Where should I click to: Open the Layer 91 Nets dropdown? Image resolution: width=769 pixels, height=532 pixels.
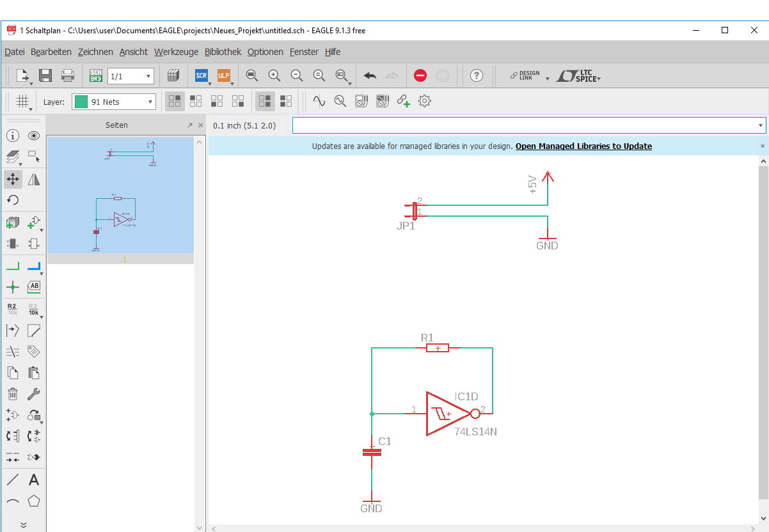click(x=114, y=102)
